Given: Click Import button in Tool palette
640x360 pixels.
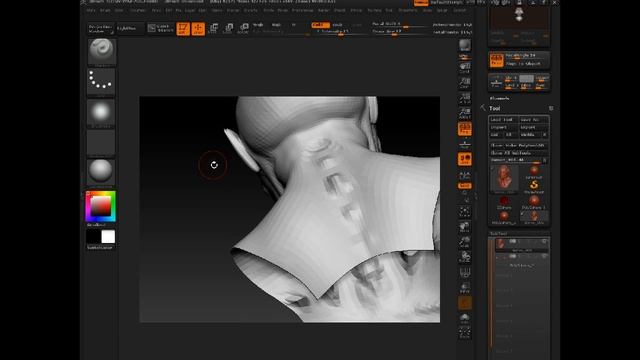Looking at the screenshot, I should point(504,127).
